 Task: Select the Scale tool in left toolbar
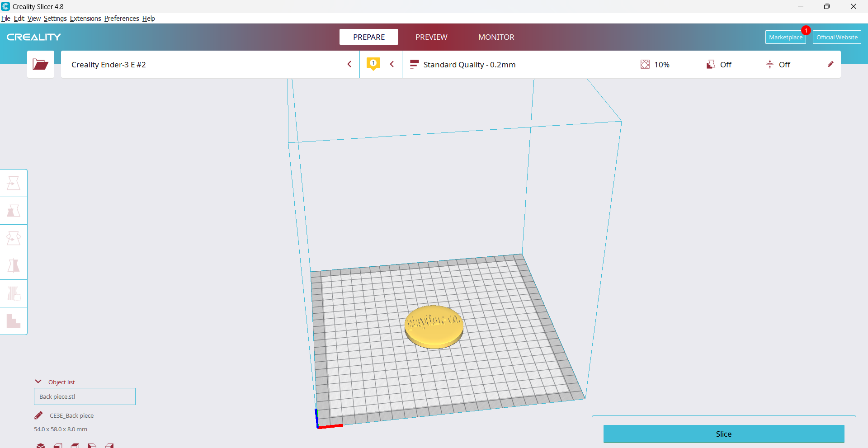click(x=14, y=211)
